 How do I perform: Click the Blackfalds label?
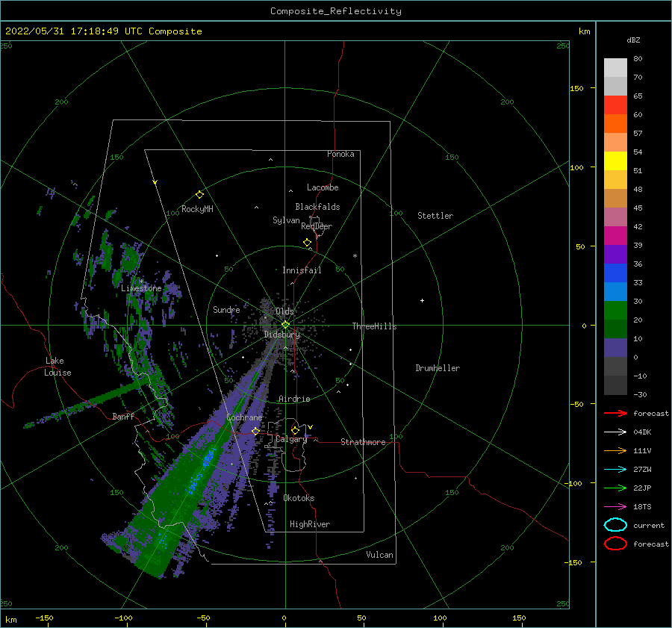tap(317, 207)
